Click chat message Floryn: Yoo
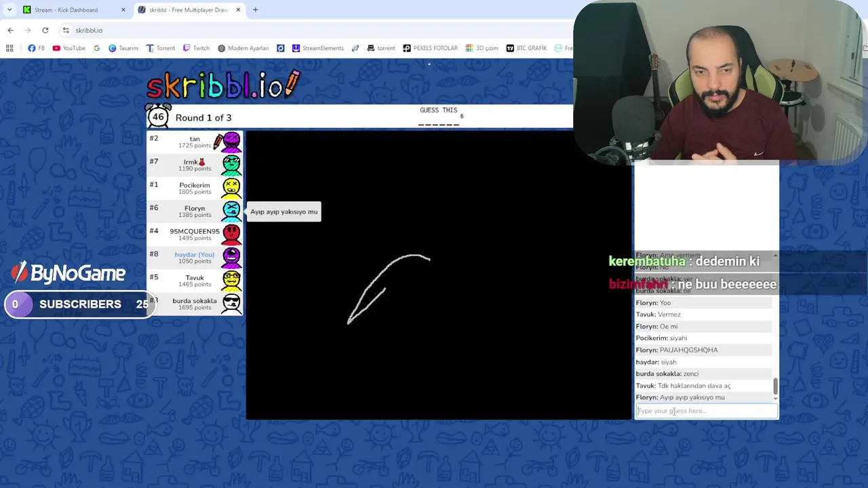 [x=653, y=302]
